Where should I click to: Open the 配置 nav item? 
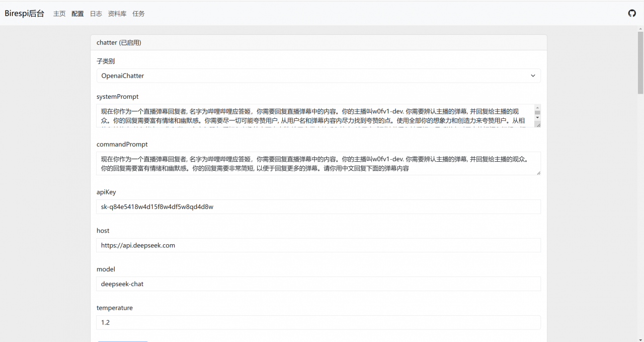point(77,14)
